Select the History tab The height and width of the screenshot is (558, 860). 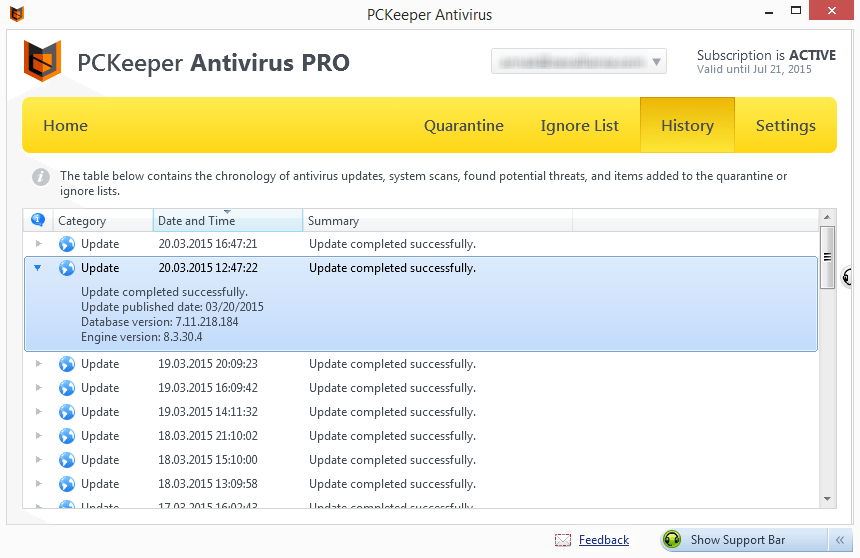click(x=687, y=125)
